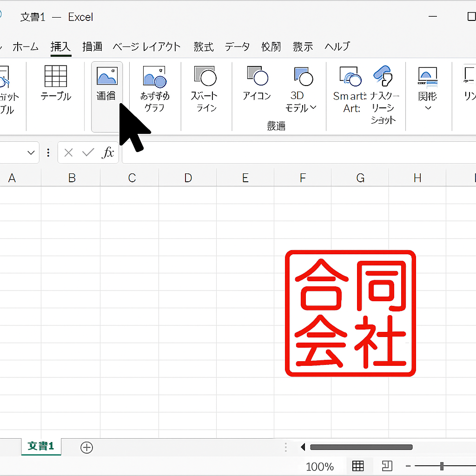476x476 pixels.
Task: Click inside the formula bar input field
Action: point(299,152)
